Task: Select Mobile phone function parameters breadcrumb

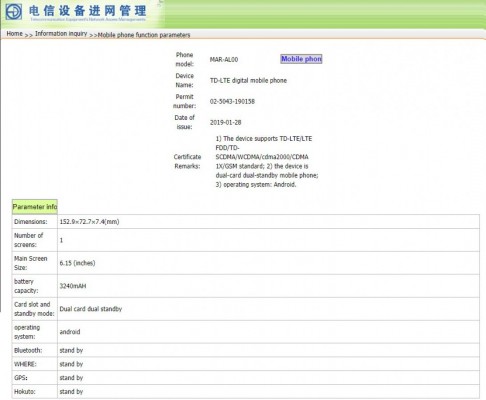Action: tap(144, 35)
